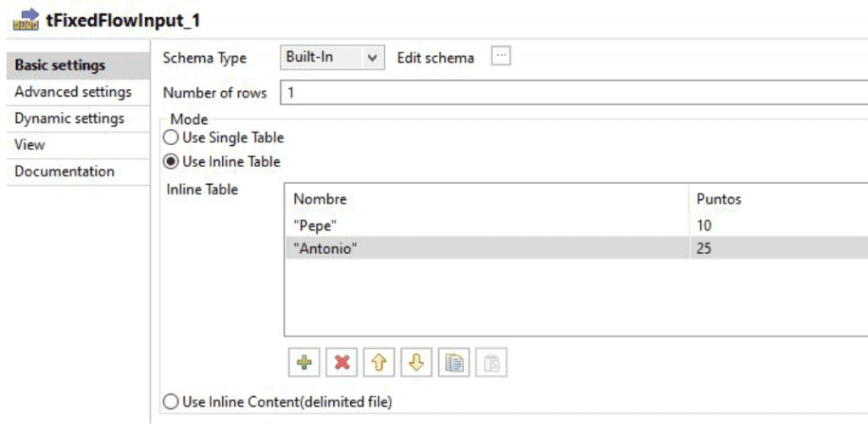Click the tFixedFlowInput_1 component icon
Image resolution: width=868 pixels, height=436 pixels.
pos(25,20)
